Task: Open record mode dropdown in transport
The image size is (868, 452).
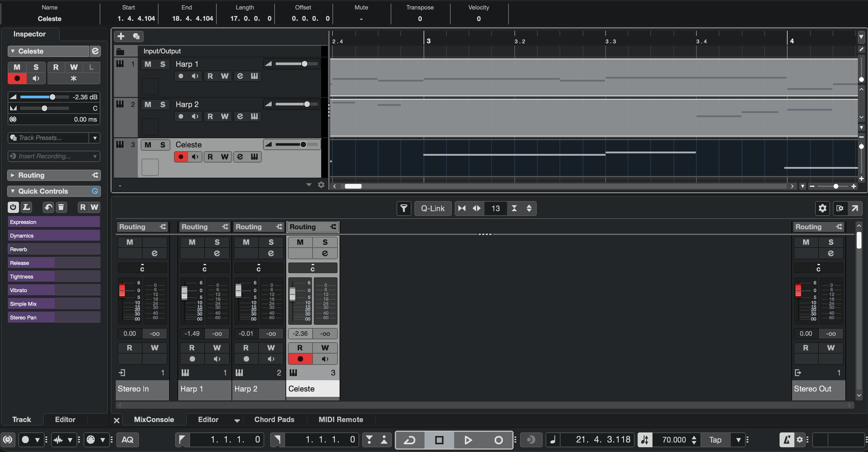Action: [37, 440]
